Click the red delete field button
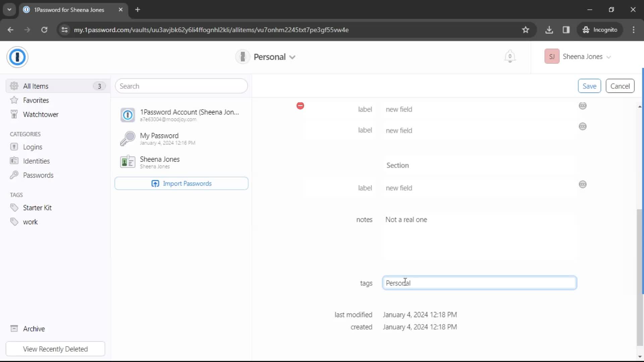Viewport: 644px width, 362px height. 300,106
